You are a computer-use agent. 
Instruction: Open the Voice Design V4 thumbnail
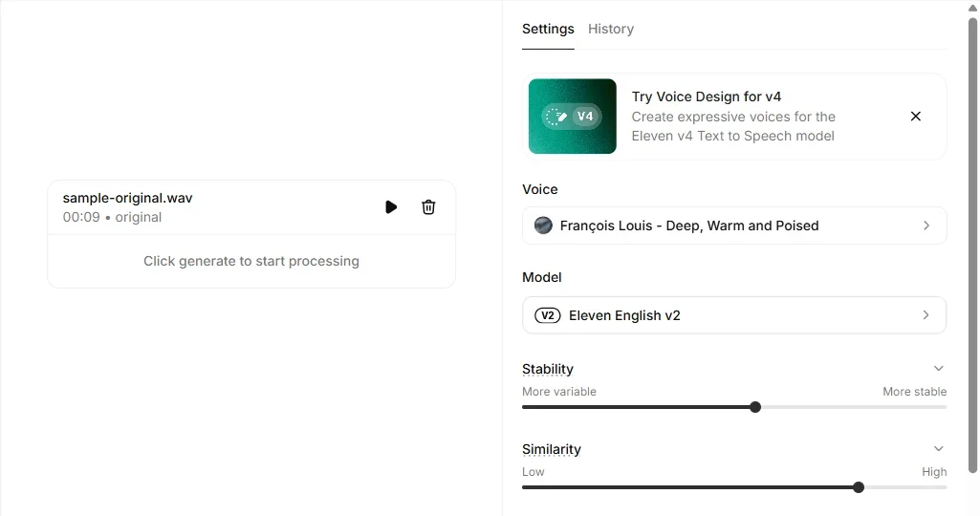tap(573, 117)
